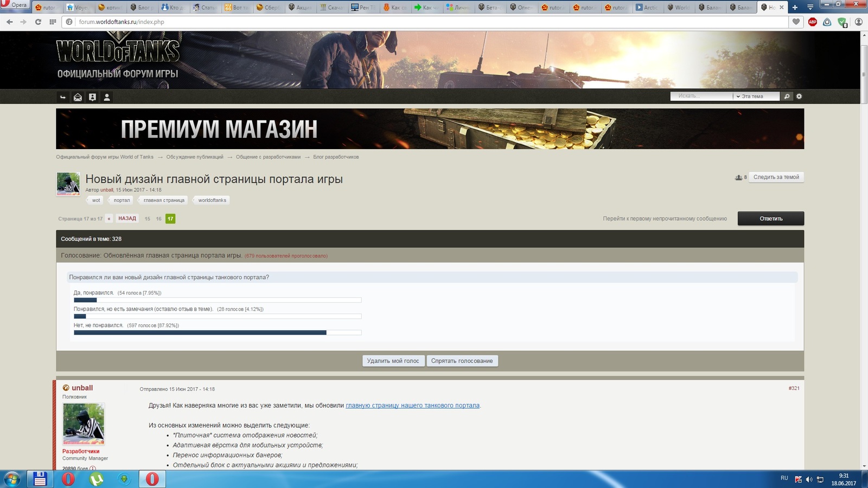
Task: Open uTorrent from the taskbar
Action: click(x=96, y=479)
